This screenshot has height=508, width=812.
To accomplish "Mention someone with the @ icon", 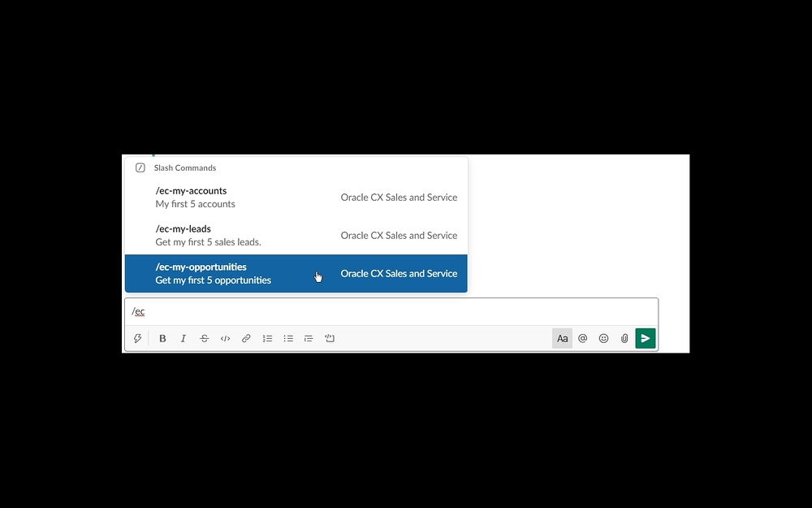I will click(582, 338).
